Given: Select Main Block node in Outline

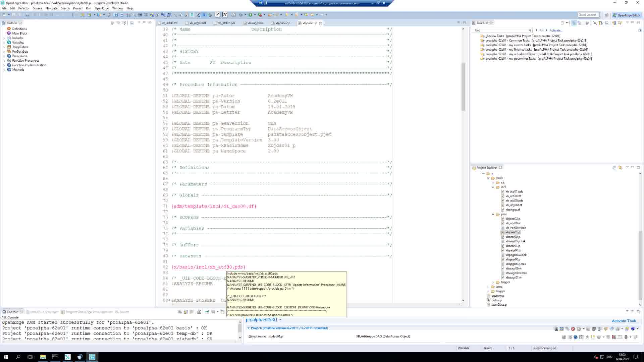Looking at the screenshot, I should pyautogui.click(x=19, y=34).
